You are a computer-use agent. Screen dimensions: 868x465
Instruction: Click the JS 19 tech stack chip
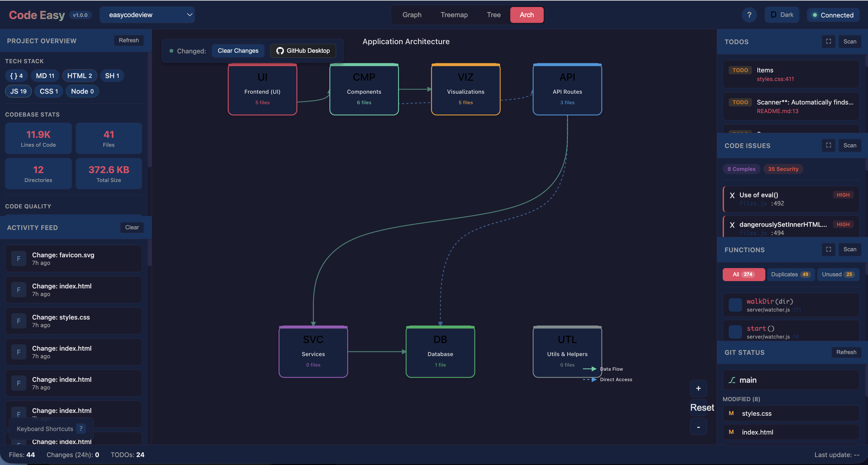click(x=18, y=91)
